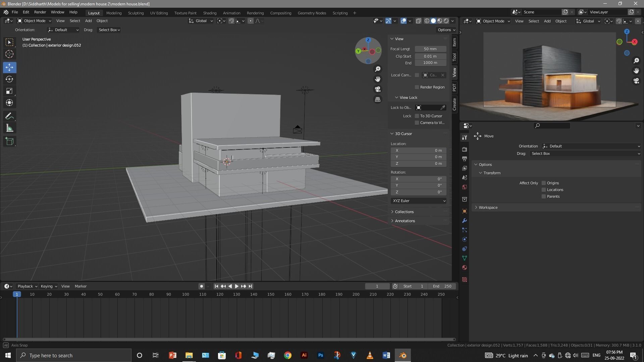Image resolution: width=644 pixels, height=362 pixels.
Task: Click the pan view hand icon in main viewport
Action: [378, 79]
